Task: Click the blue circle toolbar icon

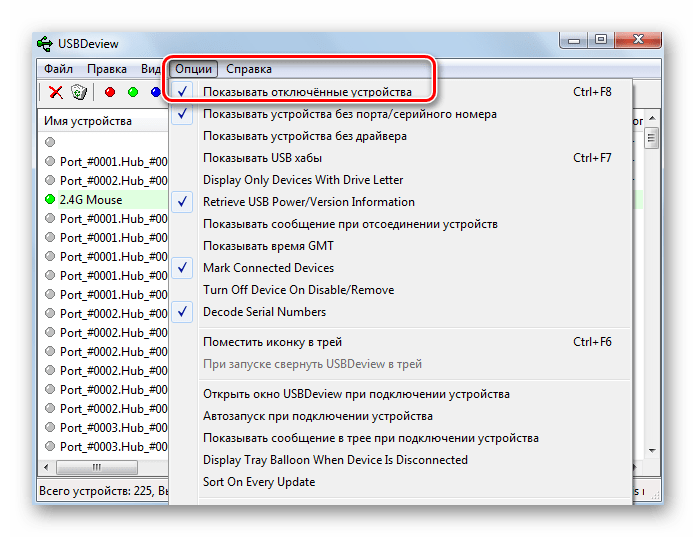Action: (155, 92)
